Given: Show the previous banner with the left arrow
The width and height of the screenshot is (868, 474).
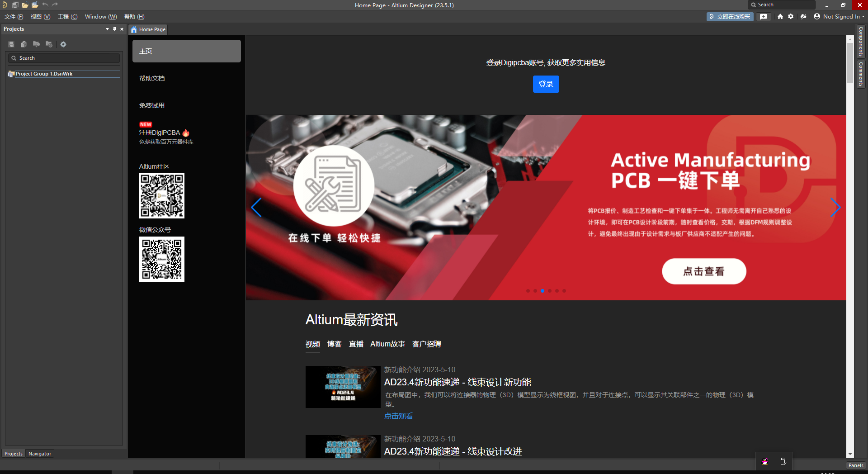Looking at the screenshot, I should [x=256, y=208].
